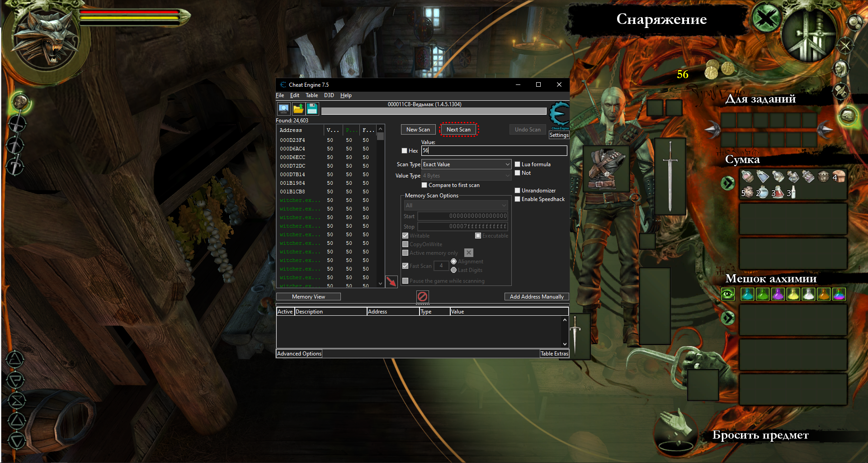Screen dimensions: 868x463
Task: Click the open folder icon in Cheat Engine
Action: coord(298,109)
